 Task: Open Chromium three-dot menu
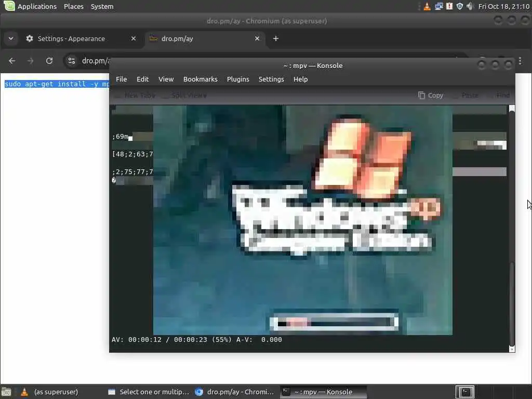coord(521,61)
